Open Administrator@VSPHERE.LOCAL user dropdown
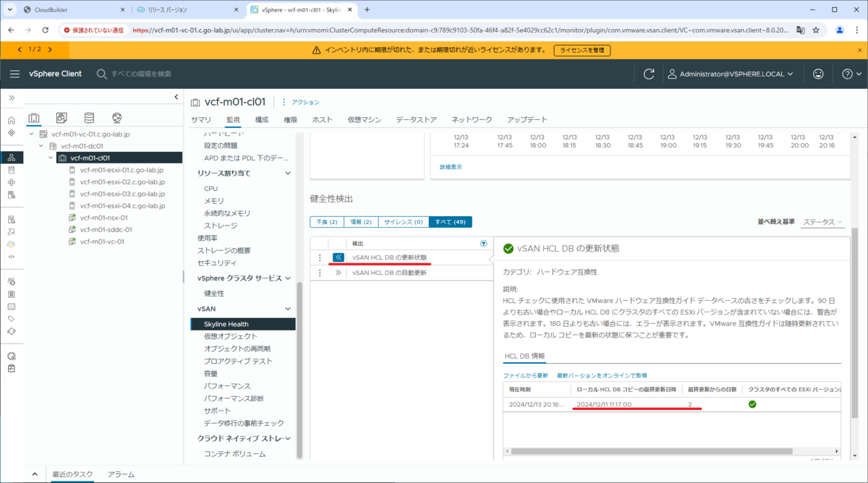This screenshot has width=868, height=483. point(730,74)
